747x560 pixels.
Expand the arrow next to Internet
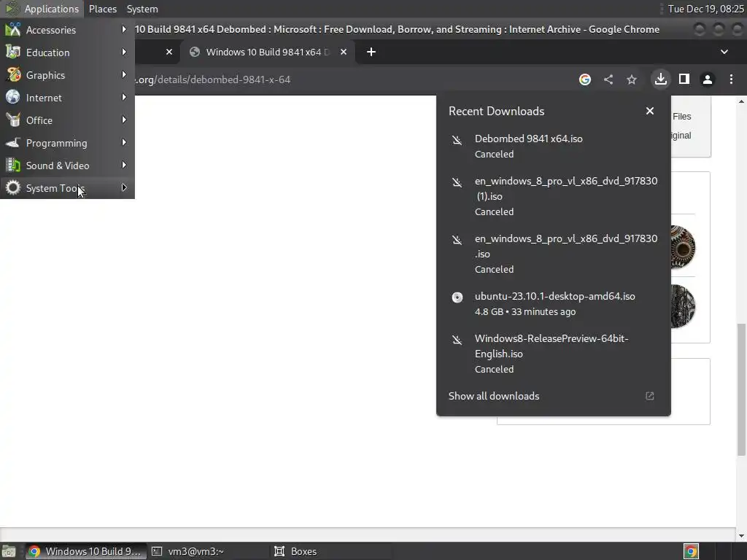tap(124, 97)
